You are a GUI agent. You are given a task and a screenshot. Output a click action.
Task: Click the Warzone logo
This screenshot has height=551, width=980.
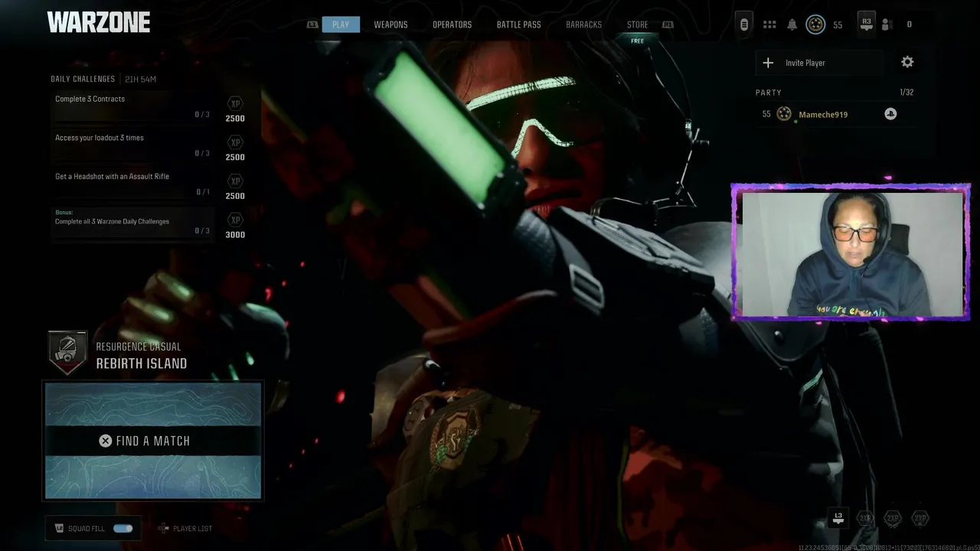[x=99, y=22]
